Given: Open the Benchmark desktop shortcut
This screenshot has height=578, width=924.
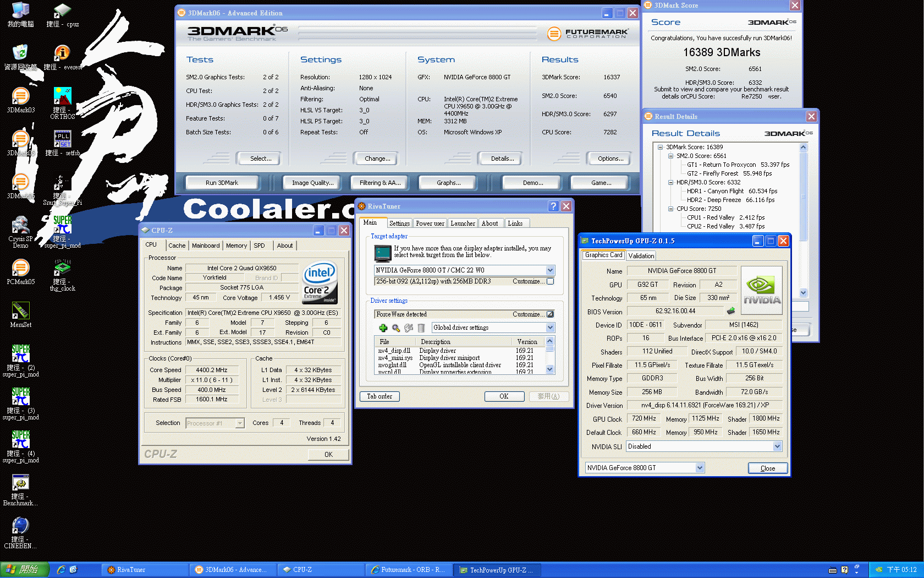Looking at the screenshot, I should (20, 490).
